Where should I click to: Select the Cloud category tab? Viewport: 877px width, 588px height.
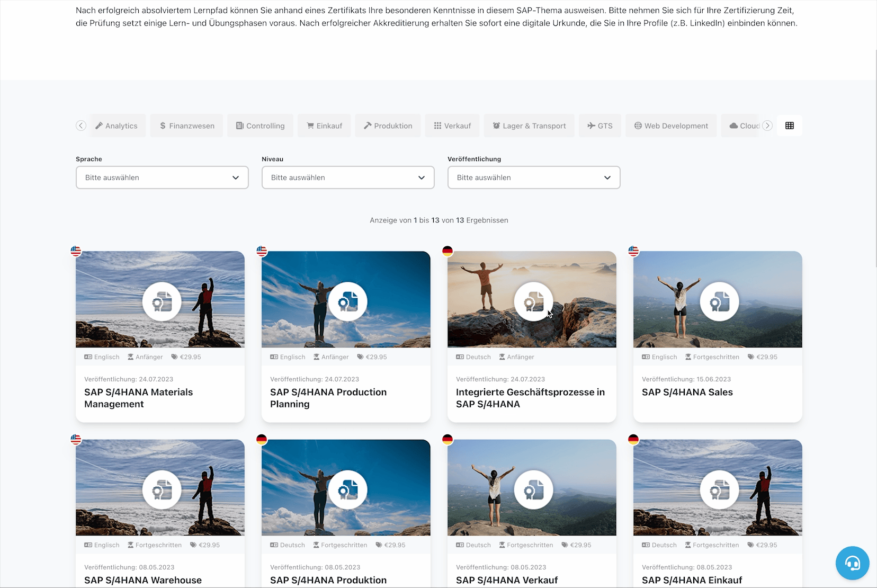(x=741, y=126)
